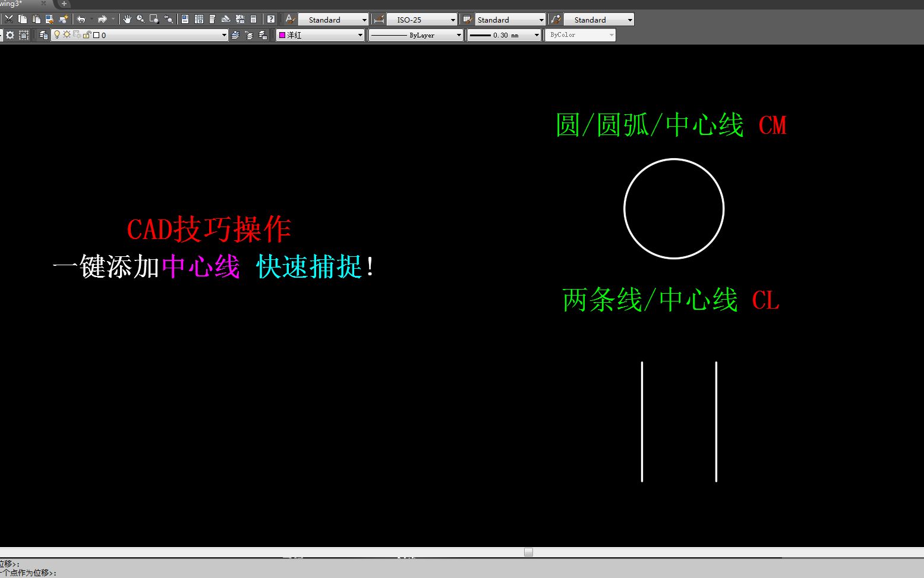Click Make Object's Layer Current icon
The image size is (924, 578).
click(x=235, y=35)
